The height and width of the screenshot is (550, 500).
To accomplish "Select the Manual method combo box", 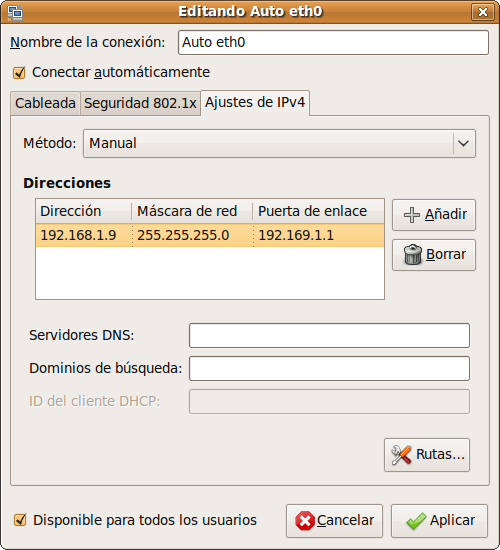I will (x=279, y=143).
